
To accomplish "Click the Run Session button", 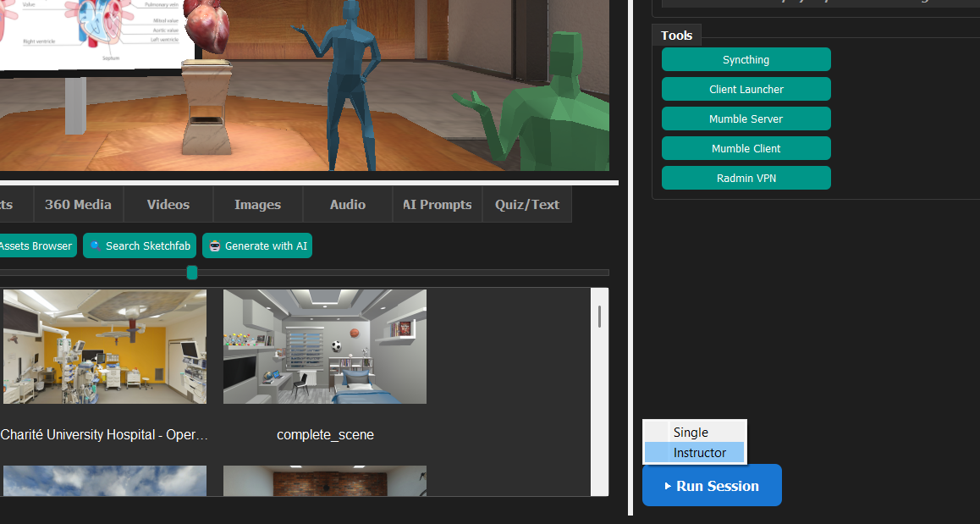I will [712, 485].
